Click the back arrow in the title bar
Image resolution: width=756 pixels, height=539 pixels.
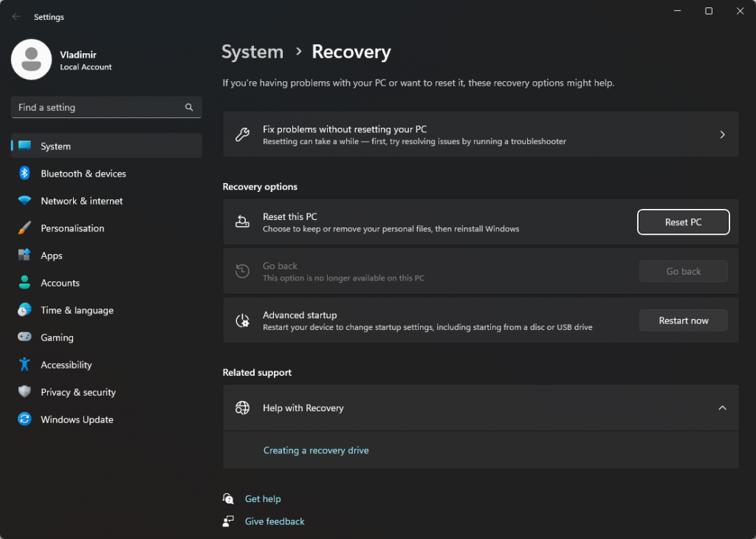click(16, 17)
